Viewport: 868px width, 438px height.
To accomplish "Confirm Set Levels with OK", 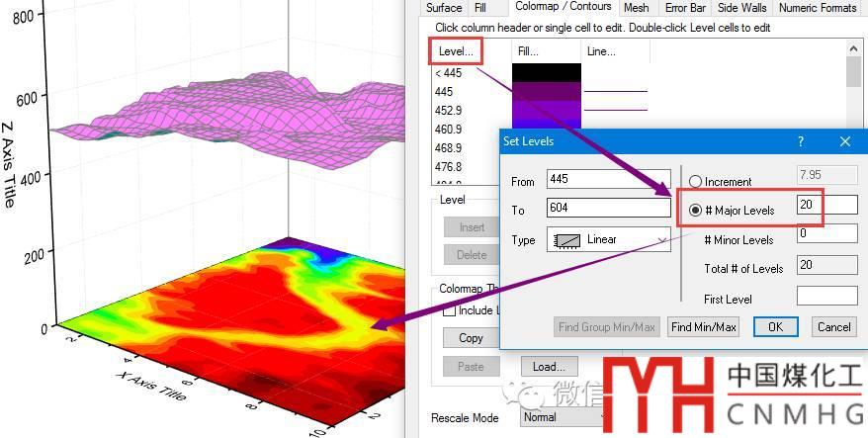I will point(775,327).
